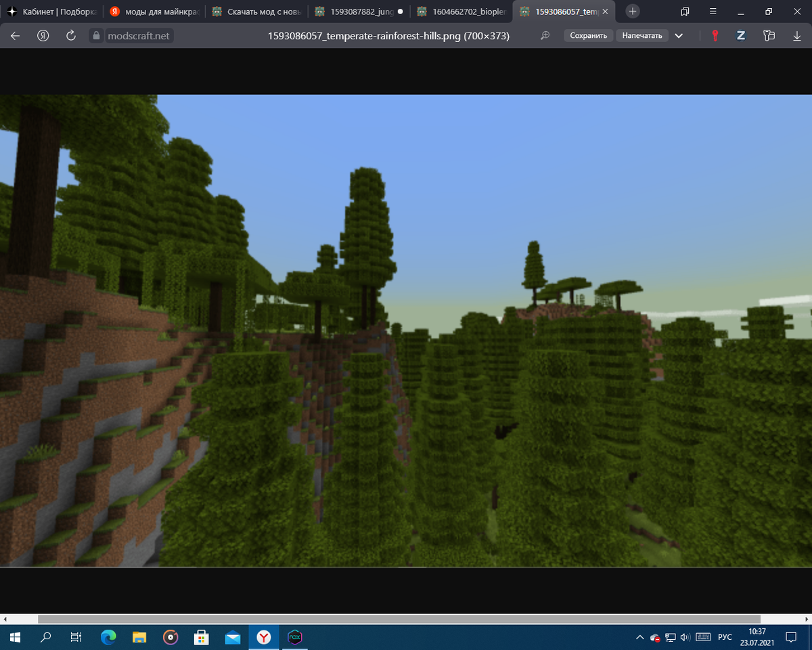This screenshot has height=650, width=812.
Task: Switch to the 1604662702_biopler tab
Action: [461, 12]
